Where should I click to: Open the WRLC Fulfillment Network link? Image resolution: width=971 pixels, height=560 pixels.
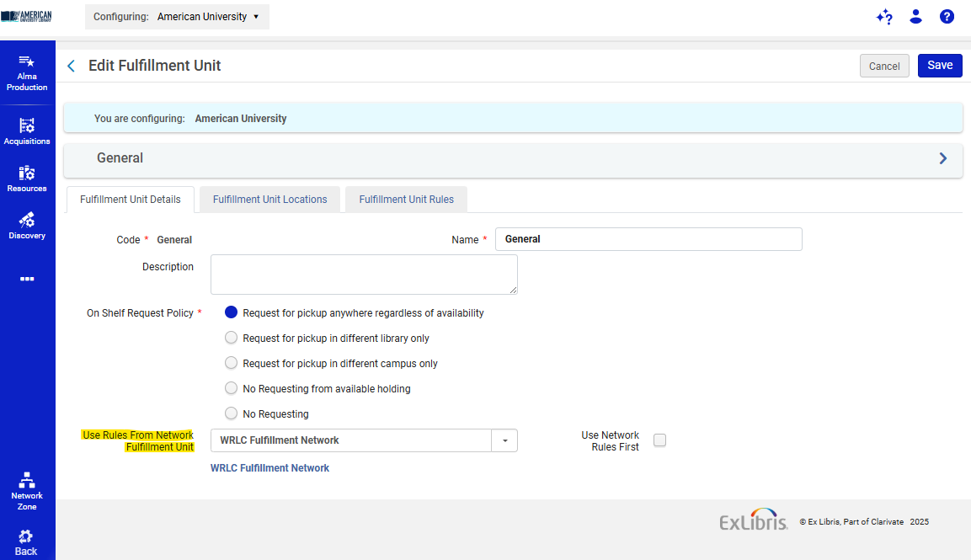tap(269, 468)
